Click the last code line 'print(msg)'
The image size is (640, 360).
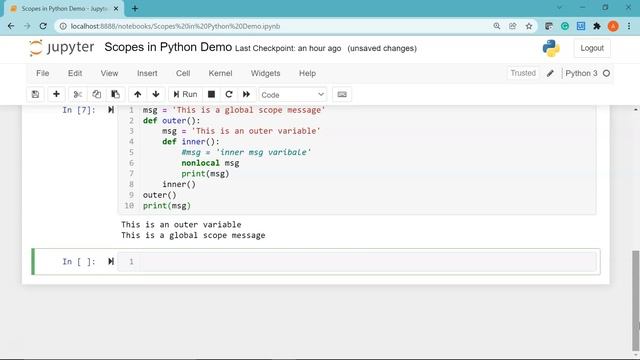167,205
